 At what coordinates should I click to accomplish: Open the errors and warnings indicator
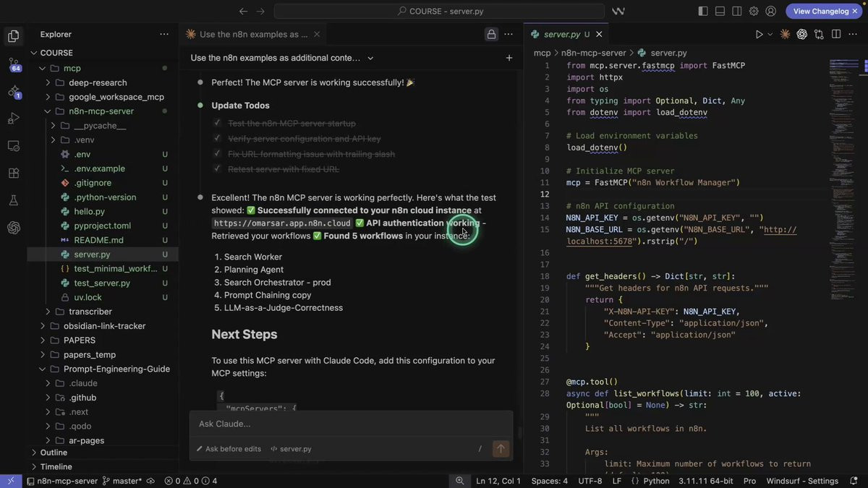click(191, 481)
